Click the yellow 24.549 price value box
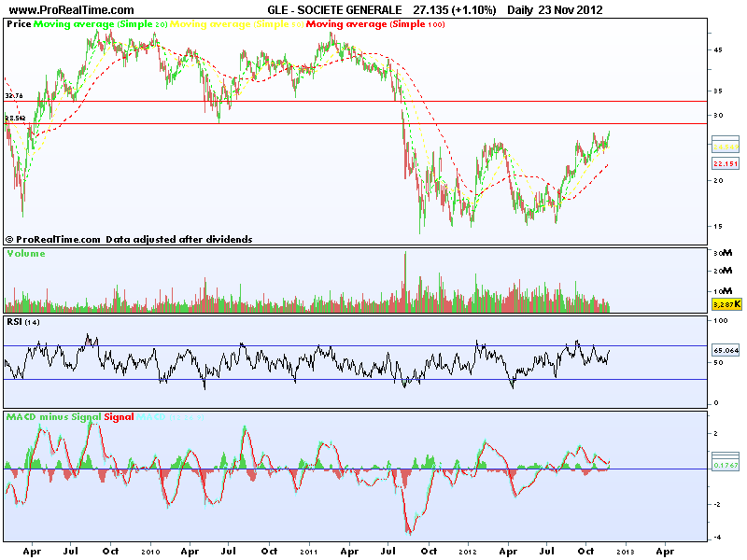The image size is (747, 560). 726,147
